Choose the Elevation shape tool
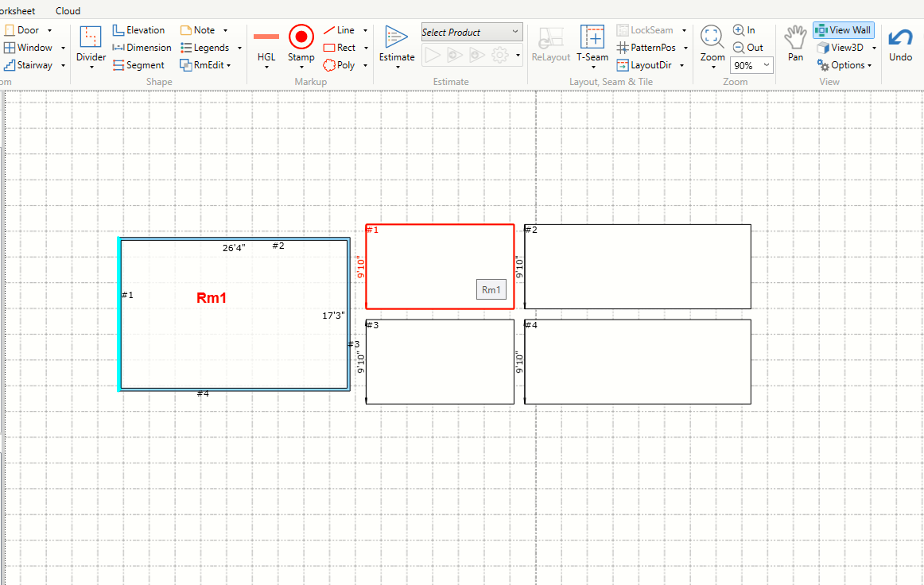924x585 pixels. [139, 30]
